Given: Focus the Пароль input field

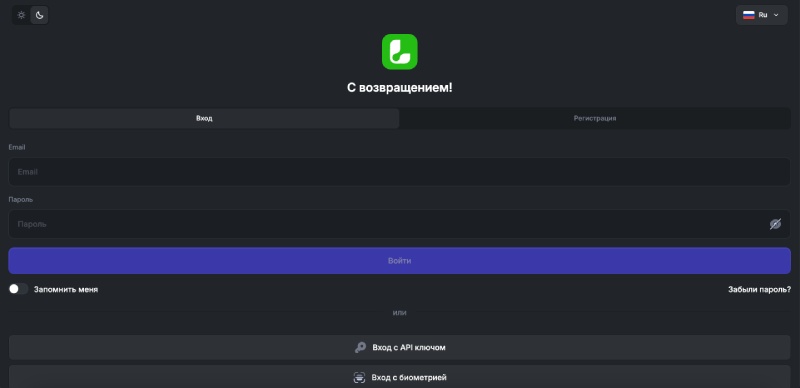Looking at the screenshot, I should (399, 224).
